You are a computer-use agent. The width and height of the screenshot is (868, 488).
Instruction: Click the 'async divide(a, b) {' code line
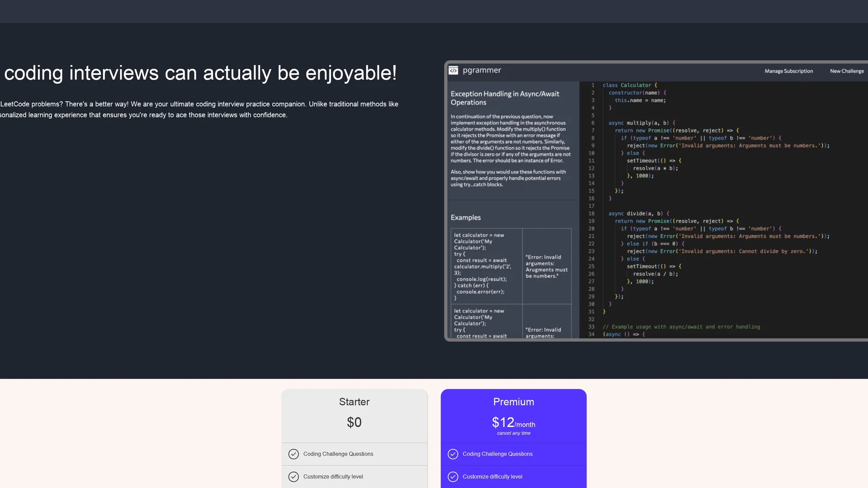[639, 213]
